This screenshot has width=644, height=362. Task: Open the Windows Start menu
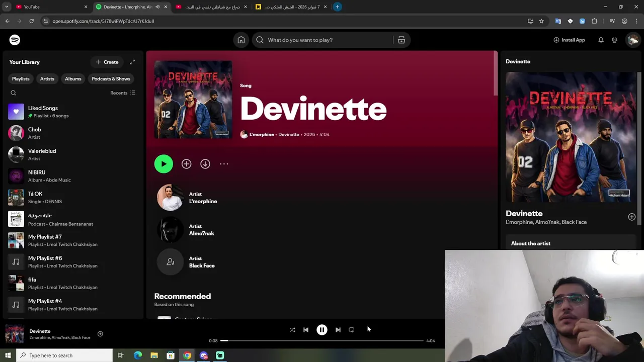pos(8,355)
